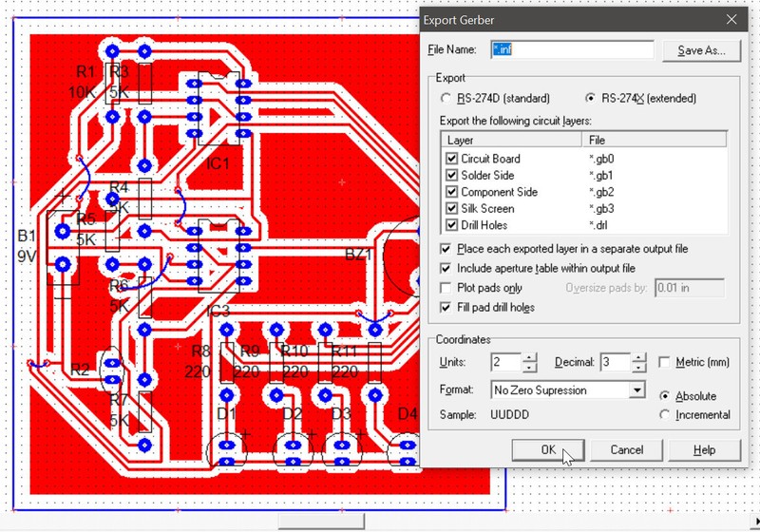Click the Save As... button
This screenshot has height=532, width=760.
[x=701, y=50]
